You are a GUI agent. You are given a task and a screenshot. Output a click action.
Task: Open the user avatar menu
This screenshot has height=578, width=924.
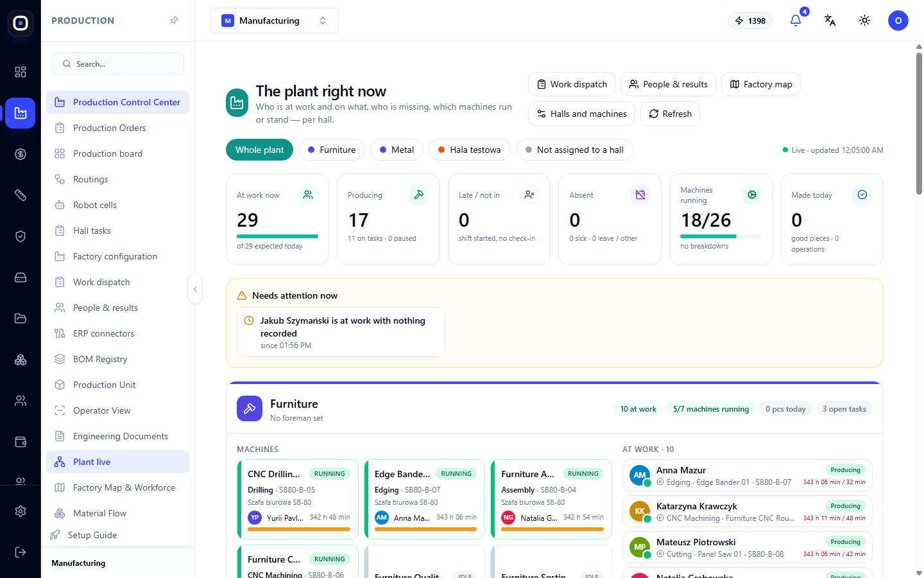[x=898, y=21]
